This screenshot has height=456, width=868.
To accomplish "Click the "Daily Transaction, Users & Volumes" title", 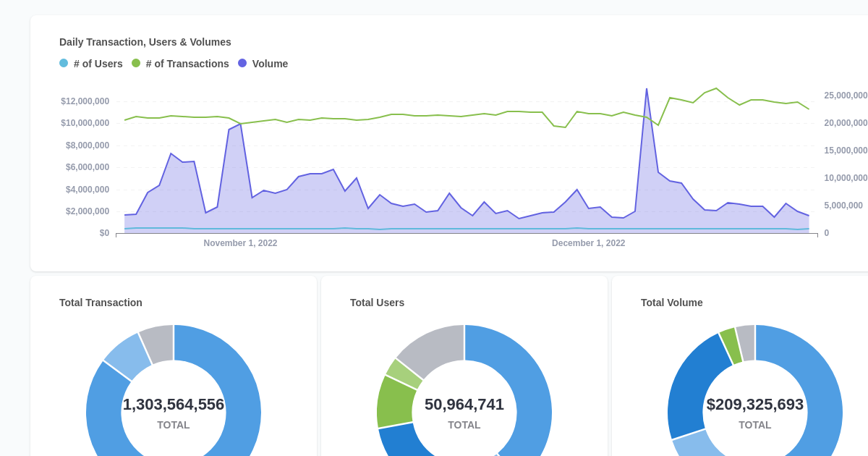I will pos(145,42).
